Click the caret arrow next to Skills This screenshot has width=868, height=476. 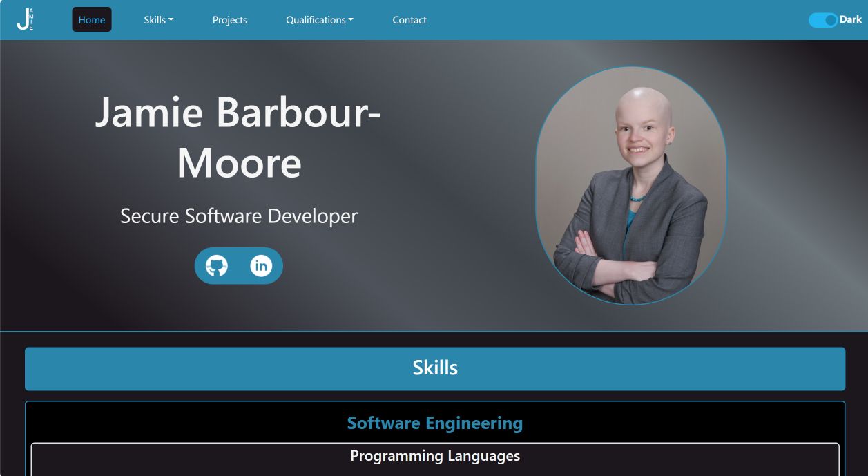171,20
